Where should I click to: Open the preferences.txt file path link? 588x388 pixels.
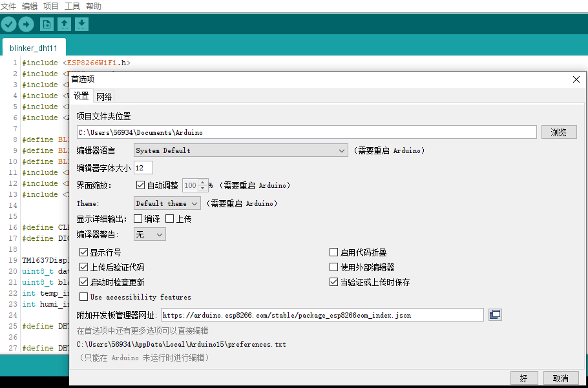(x=181, y=344)
